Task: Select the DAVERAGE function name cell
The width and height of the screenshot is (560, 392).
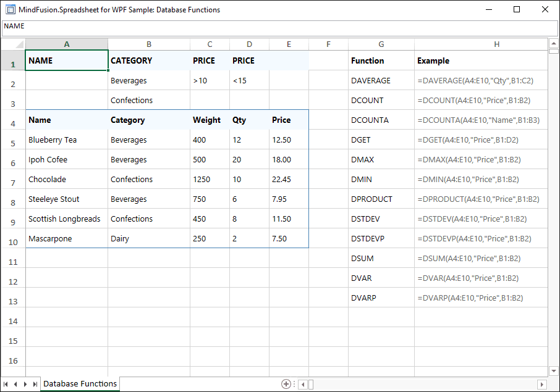Action: pos(381,80)
